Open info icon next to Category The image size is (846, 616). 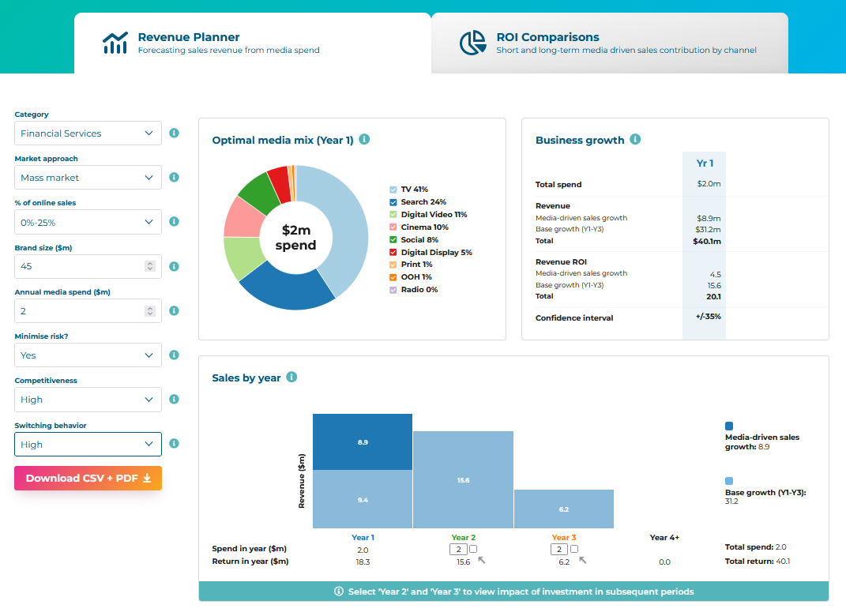[175, 133]
